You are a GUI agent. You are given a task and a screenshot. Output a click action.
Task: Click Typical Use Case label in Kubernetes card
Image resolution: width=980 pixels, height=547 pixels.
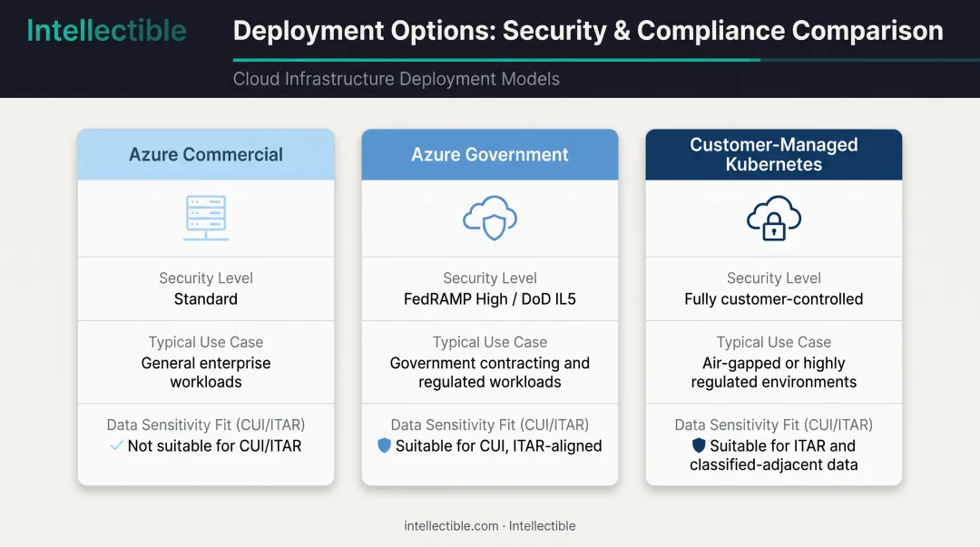coord(774,342)
